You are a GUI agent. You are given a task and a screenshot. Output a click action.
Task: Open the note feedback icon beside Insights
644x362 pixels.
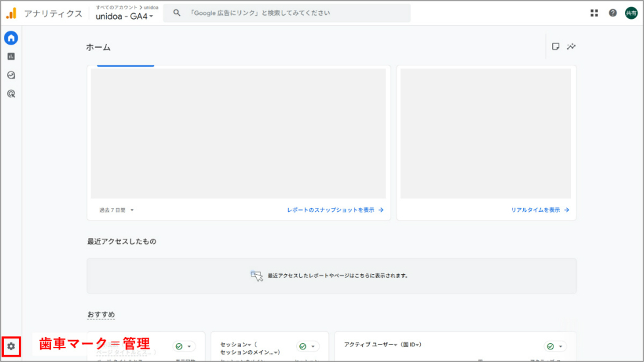(x=555, y=46)
